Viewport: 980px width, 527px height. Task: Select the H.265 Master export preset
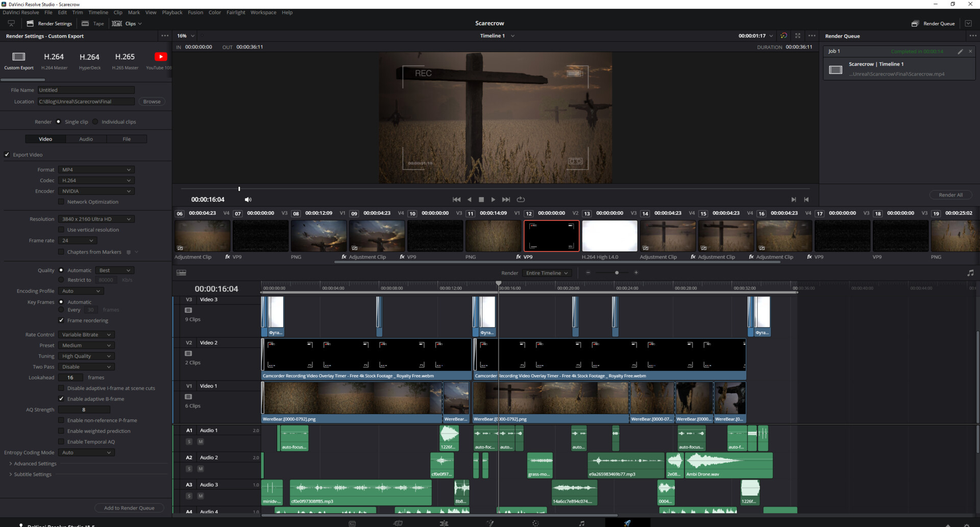pyautogui.click(x=125, y=60)
